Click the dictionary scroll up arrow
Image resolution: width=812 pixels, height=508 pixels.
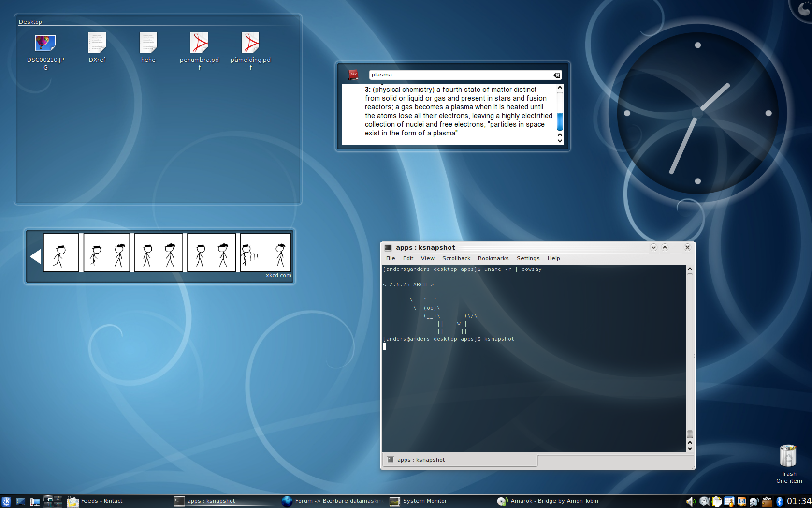coord(560,88)
